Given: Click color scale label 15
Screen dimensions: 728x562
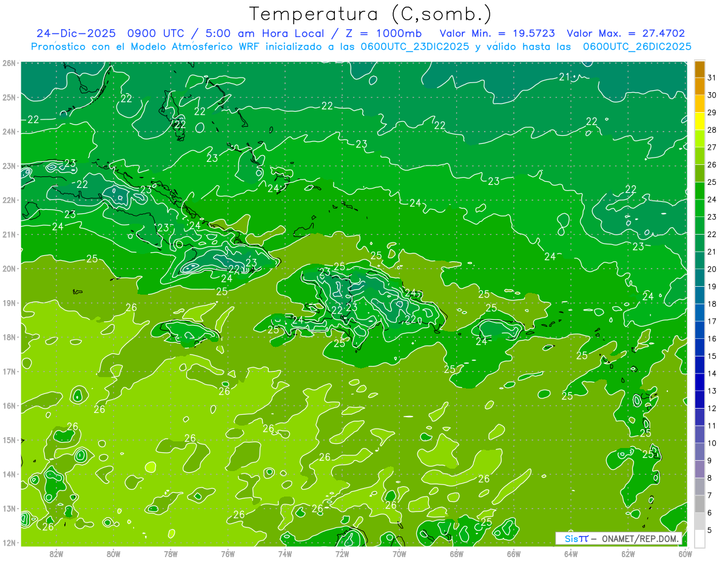Looking at the screenshot, I should (712, 356).
